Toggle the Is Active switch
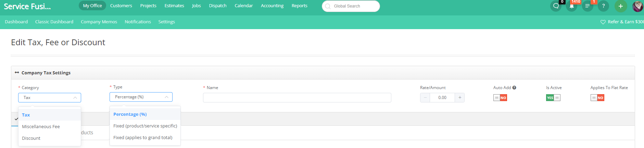 point(553,98)
